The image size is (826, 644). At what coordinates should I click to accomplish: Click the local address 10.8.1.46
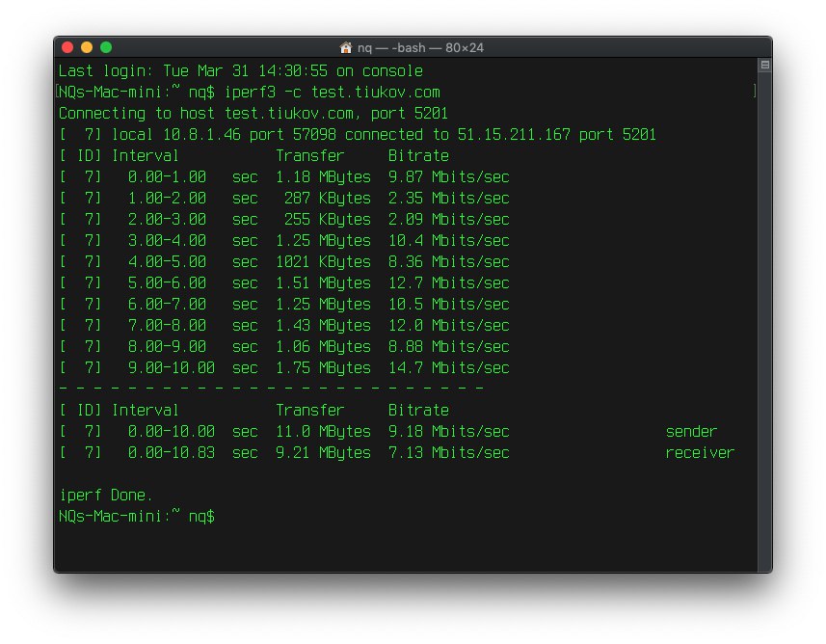coord(201,134)
